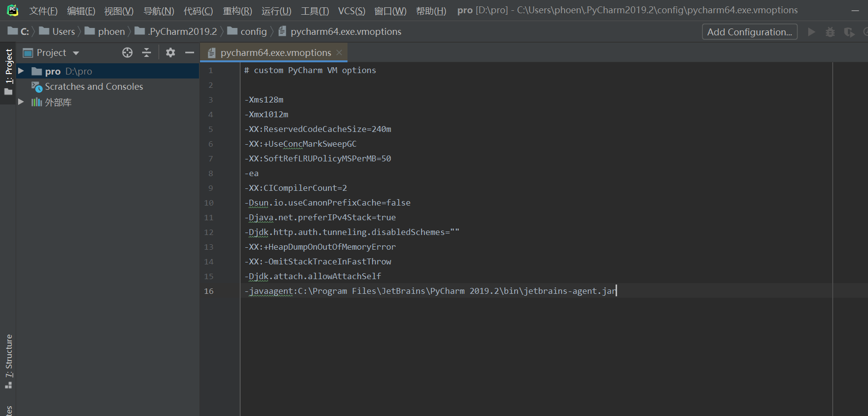Click the -XX:-OmitStackTraceInFastThrow line
Screen dimensions: 868x416
coord(318,261)
